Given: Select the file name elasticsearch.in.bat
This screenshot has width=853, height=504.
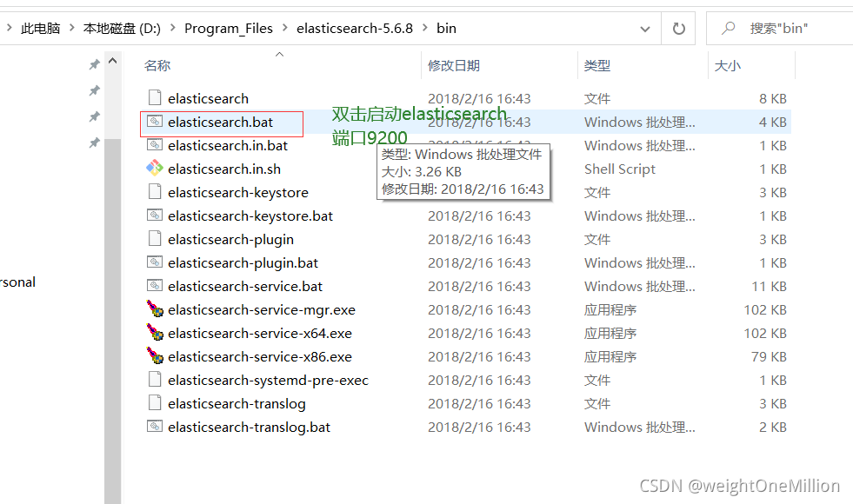Looking at the screenshot, I should pyautogui.click(x=228, y=146).
